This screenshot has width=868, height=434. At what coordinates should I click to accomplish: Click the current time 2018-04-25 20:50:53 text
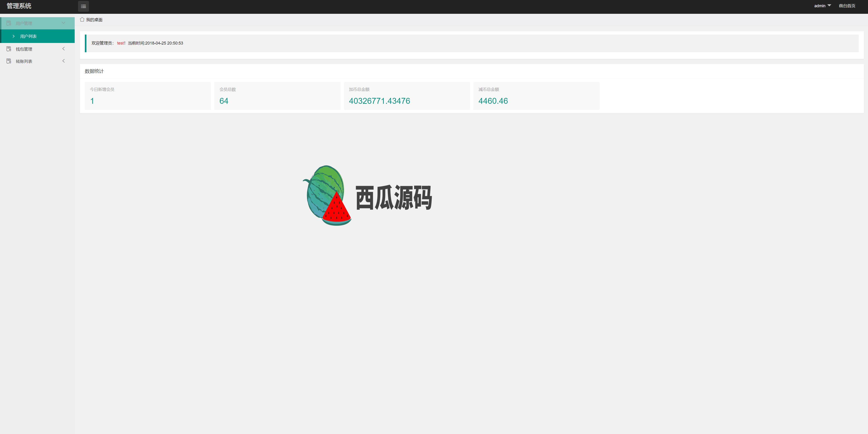[x=164, y=43]
